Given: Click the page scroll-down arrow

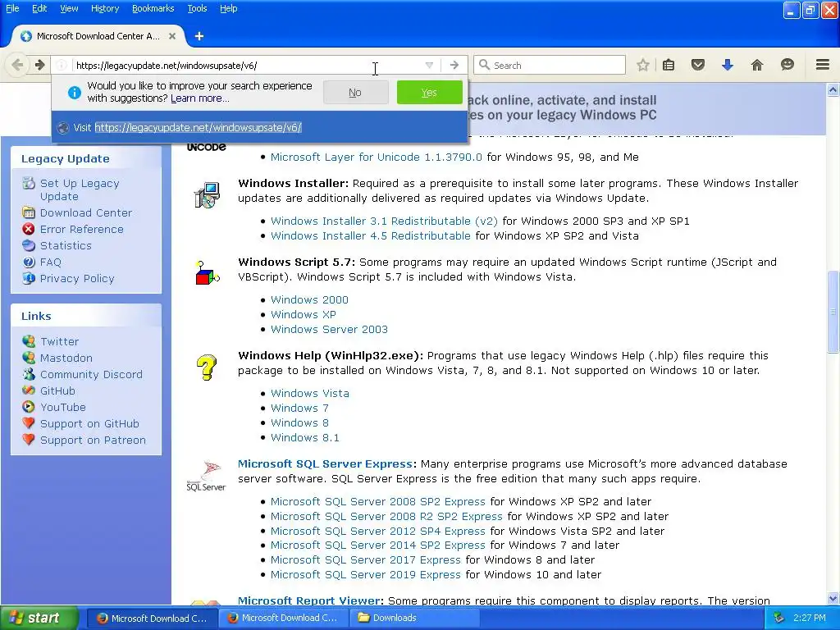Looking at the screenshot, I should point(833,598).
